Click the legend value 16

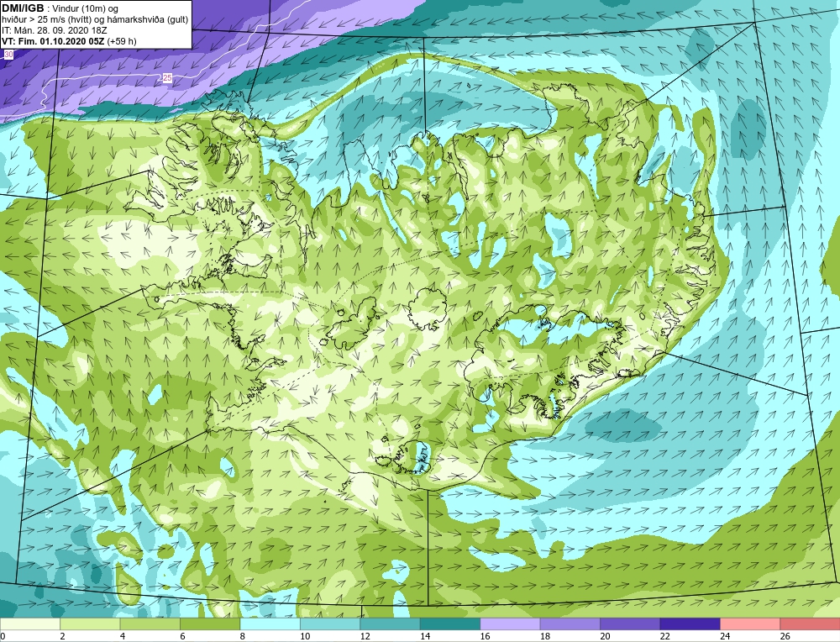(x=485, y=636)
